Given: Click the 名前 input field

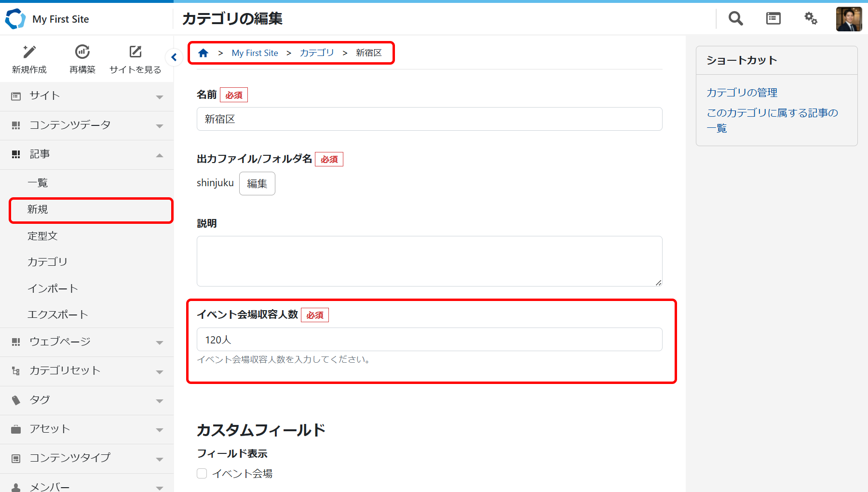Looking at the screenshot, I should pyautogui.click(x=429, y=119).
